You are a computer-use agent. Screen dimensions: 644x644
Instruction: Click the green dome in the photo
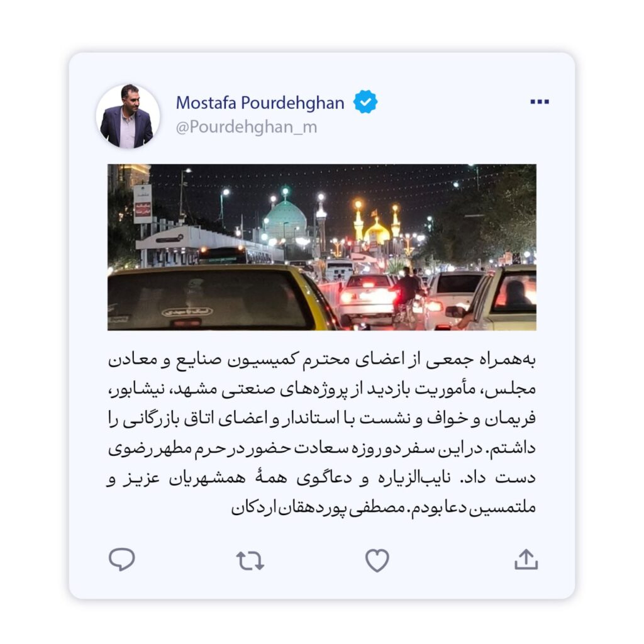click(x=285, y=222)
